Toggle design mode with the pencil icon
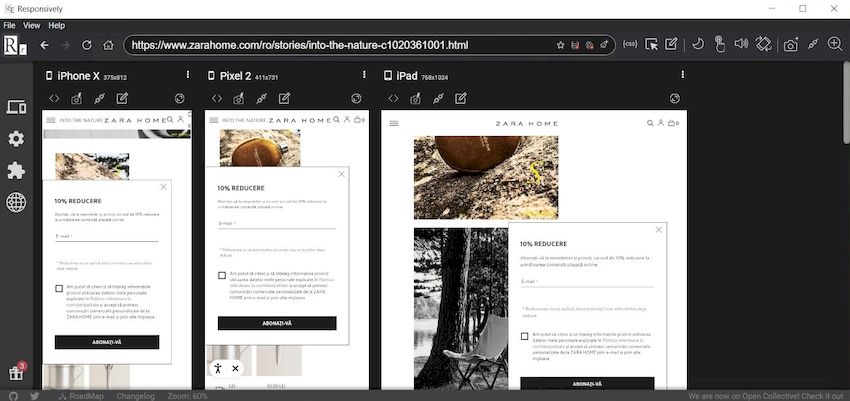Viewport: 850px width, 401px height. (671, 44)
